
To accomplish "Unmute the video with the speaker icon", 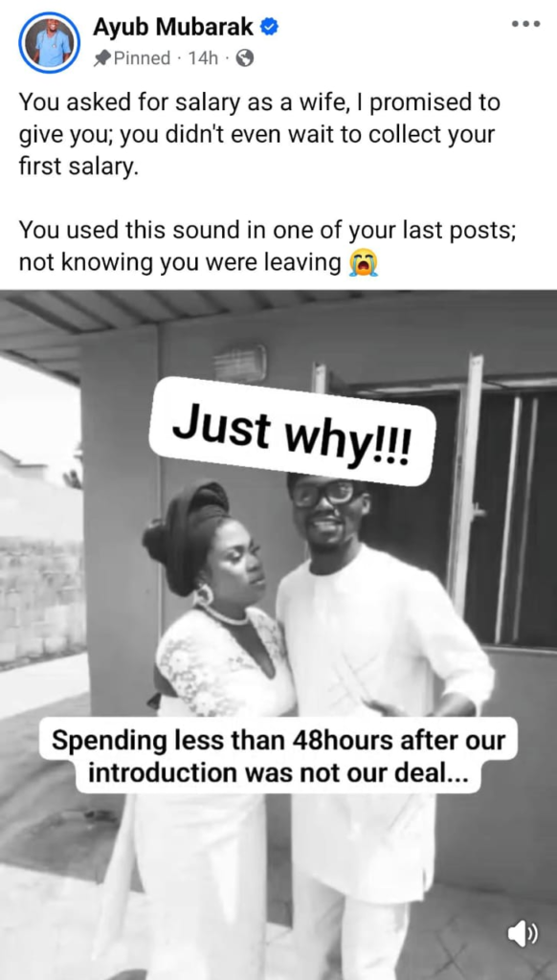I will [x=523, y=934].
